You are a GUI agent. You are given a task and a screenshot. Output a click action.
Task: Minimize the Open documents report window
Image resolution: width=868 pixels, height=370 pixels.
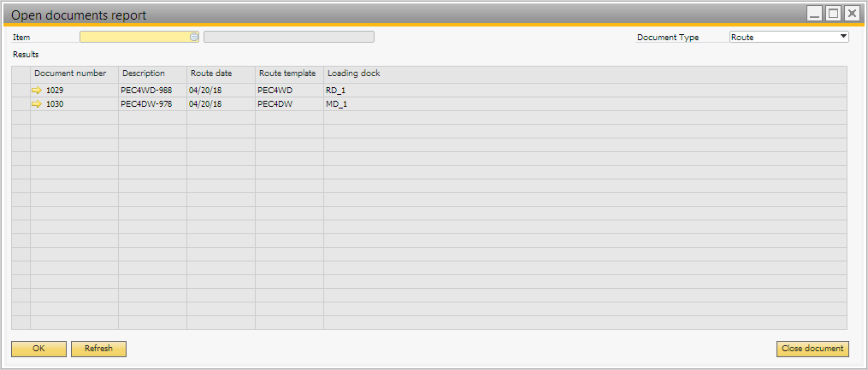click(x=815, y=14)
